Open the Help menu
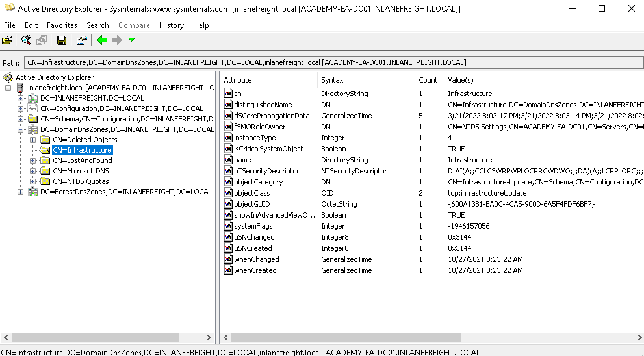Image resolution: width=644 pixels, height=356 pixels. tap(201, 25)
